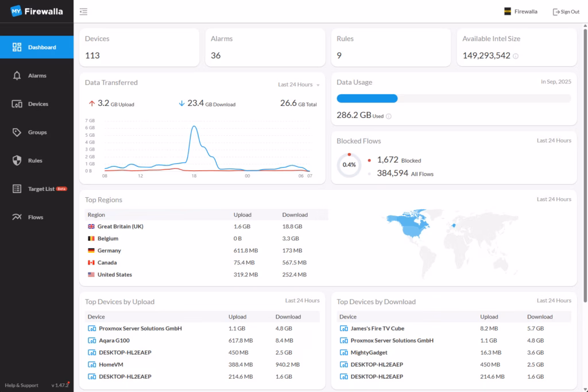Open the Firewalla box selector in header
This screenshot has height=392, width=588.
click(521, 11)
